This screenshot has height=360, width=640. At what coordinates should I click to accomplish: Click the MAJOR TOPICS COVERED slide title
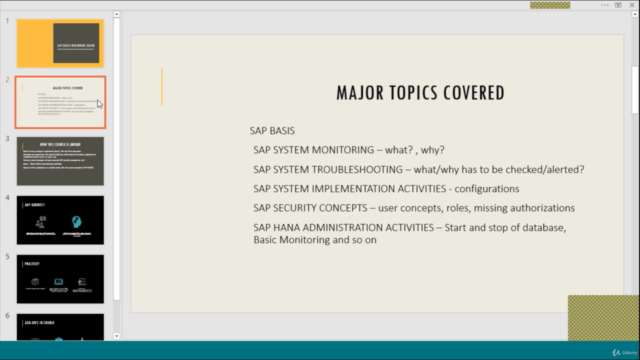420,93
